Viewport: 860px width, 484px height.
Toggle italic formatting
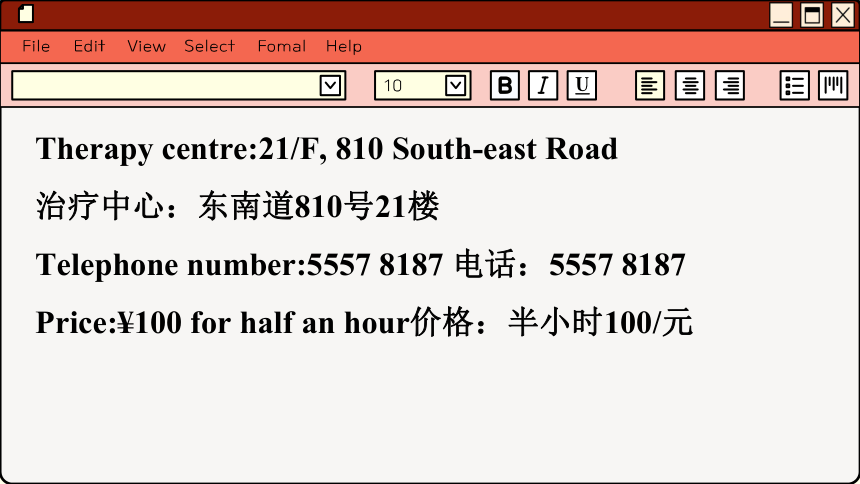(x=543, y=85)
